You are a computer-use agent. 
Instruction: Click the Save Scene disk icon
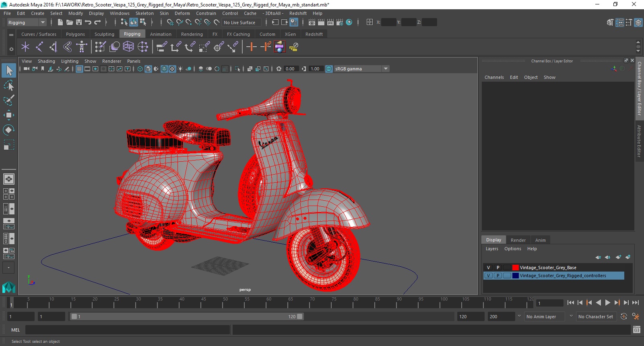pos(79,23)
